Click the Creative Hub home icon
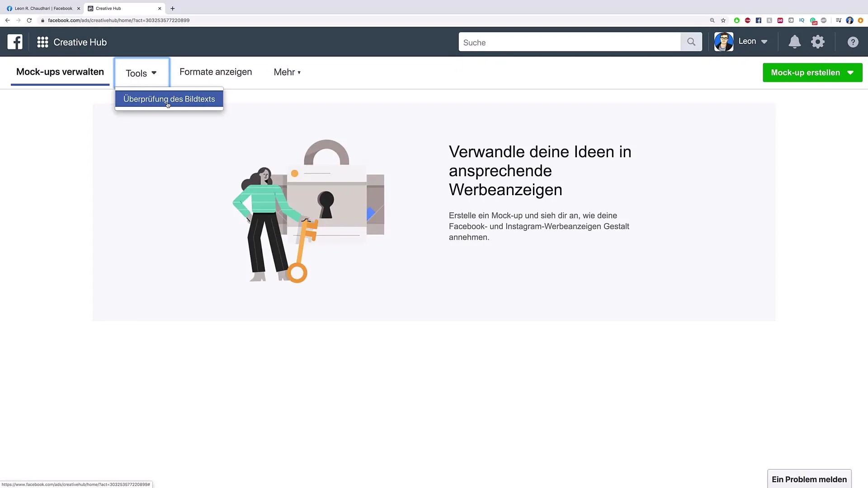Screen dimensions: 868x488 coord(42,42)
